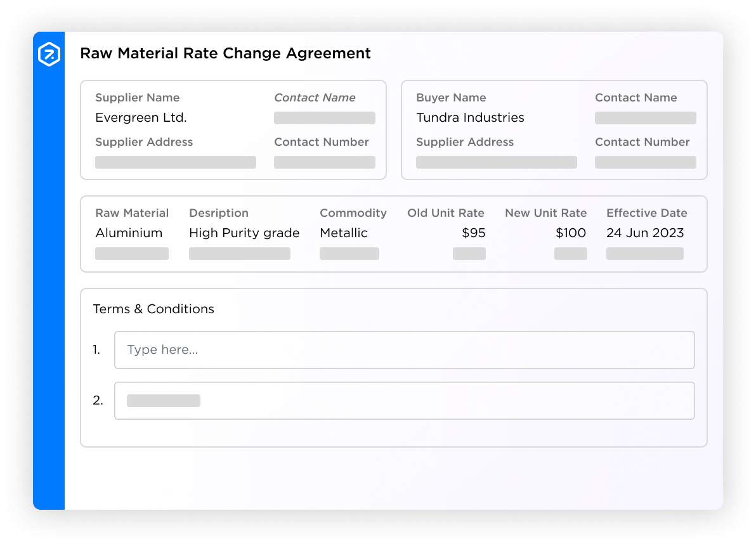Screen dimensions: 756x544
Task: Click the "24 Jun 2023" effective date value
Action: tap(645, 233)
